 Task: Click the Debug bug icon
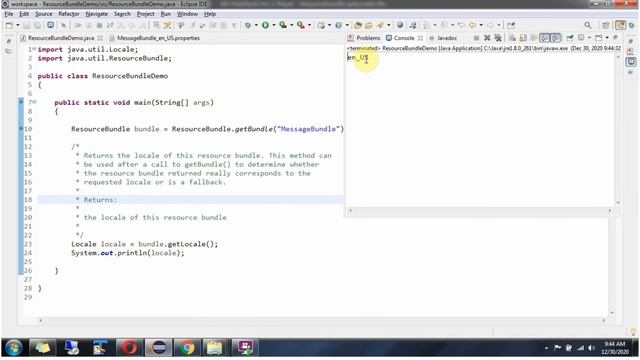248,25
